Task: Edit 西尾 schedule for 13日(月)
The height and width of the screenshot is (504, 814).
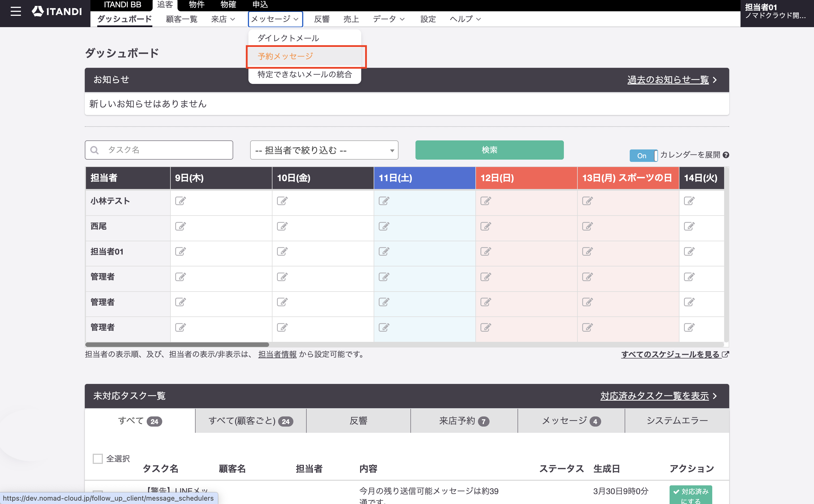Action: (587, 226)
